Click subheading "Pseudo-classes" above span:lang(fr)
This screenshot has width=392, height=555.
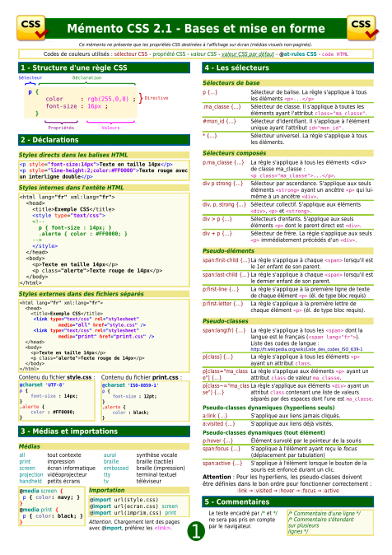(225, 321)
